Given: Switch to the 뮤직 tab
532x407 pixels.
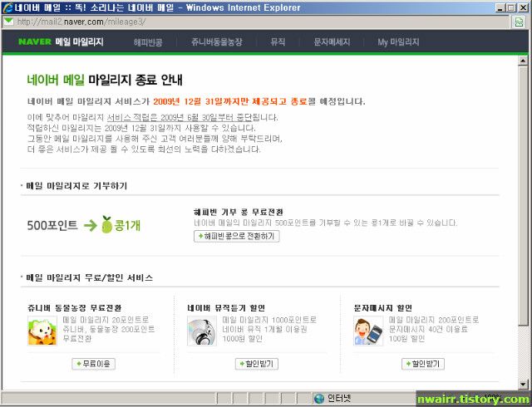Looking at the screenshot, I should pyautogui.click(x=278, y=42).
